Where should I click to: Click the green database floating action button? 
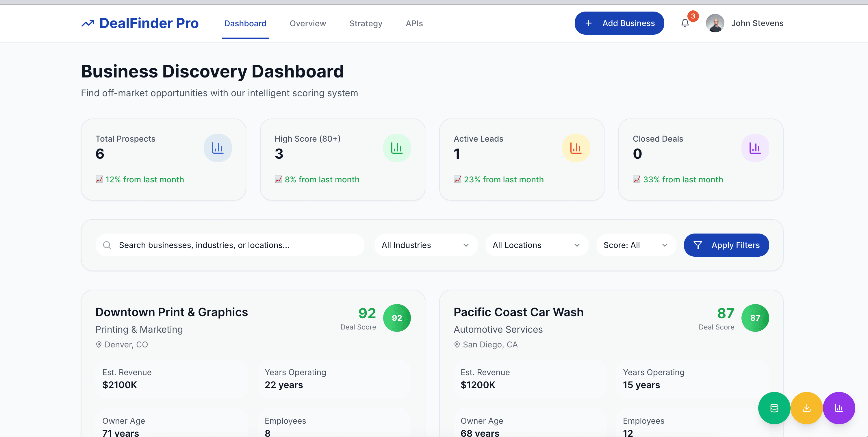click(774, 408)
